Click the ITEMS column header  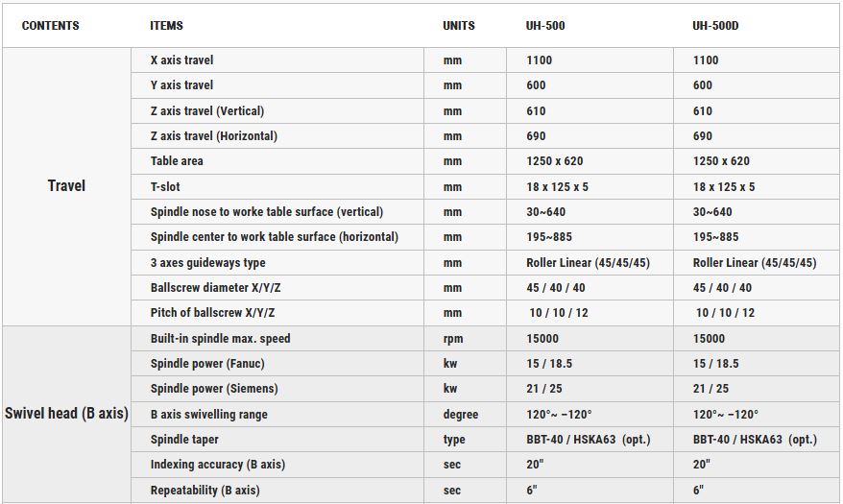click(167, 26)
